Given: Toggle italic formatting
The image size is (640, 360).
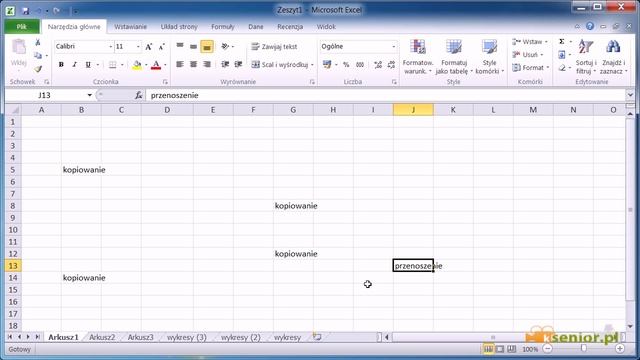Looking at the screenshot, I should [x=74, y=64].
